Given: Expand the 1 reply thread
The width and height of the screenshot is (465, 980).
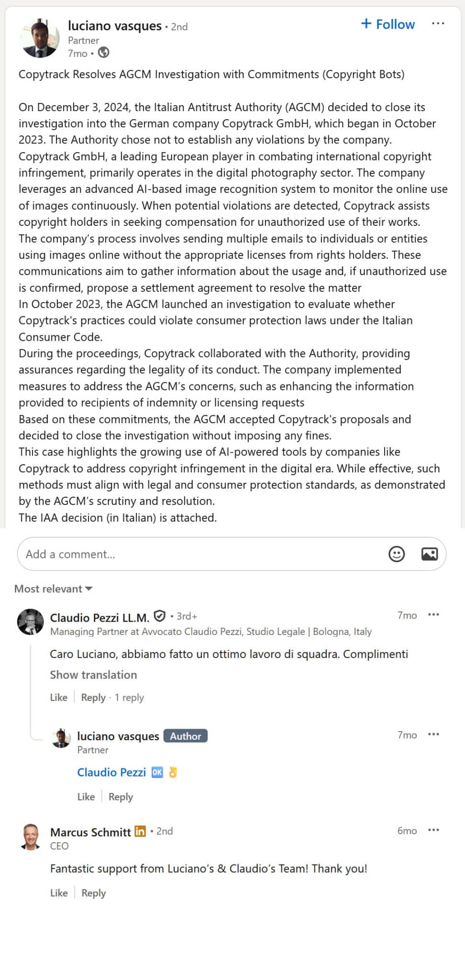Looking at the screenshot, I should coord(129,697).
